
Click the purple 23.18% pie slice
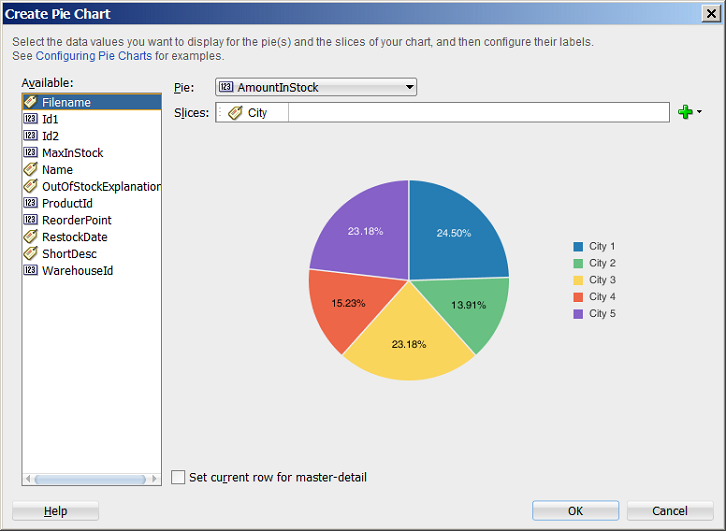365,231
